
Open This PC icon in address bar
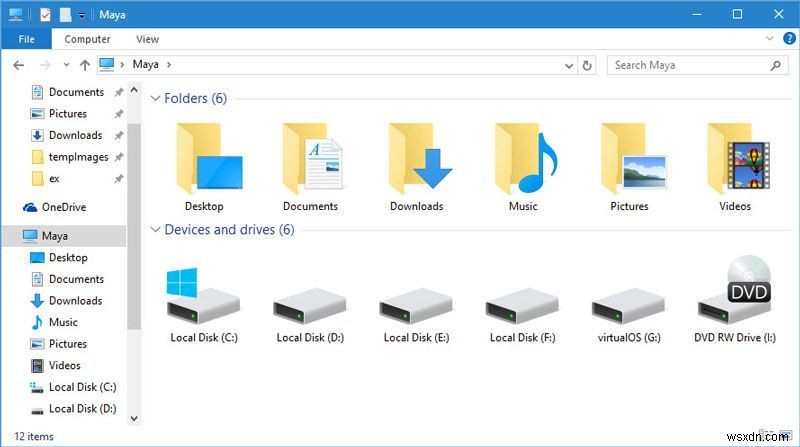pyautogui.click(x=107, y=64)
